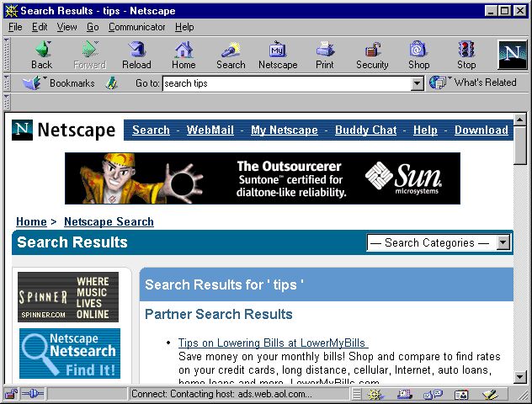Click the vertical scrollbar thumb
The height and width of the screenshot is (404, 532).
pyautogui.click(x=519, y=145)
